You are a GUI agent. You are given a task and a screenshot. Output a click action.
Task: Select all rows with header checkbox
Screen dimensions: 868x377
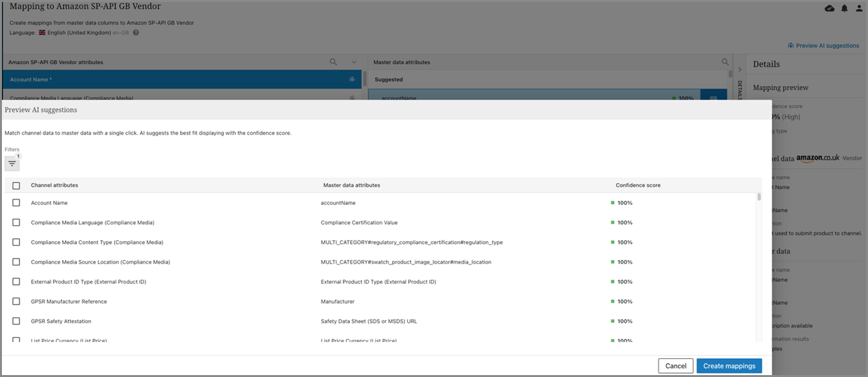click(16, 186)
